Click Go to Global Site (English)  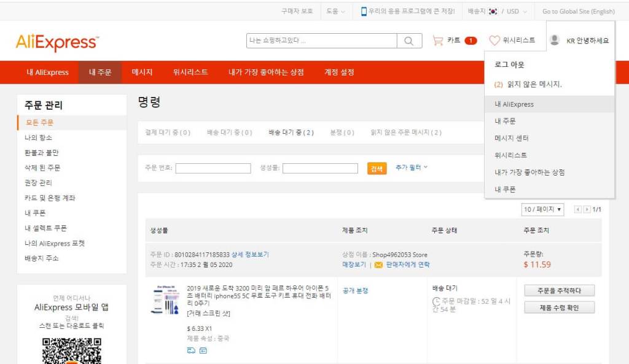pyautogui.click(x=579, y=11)
